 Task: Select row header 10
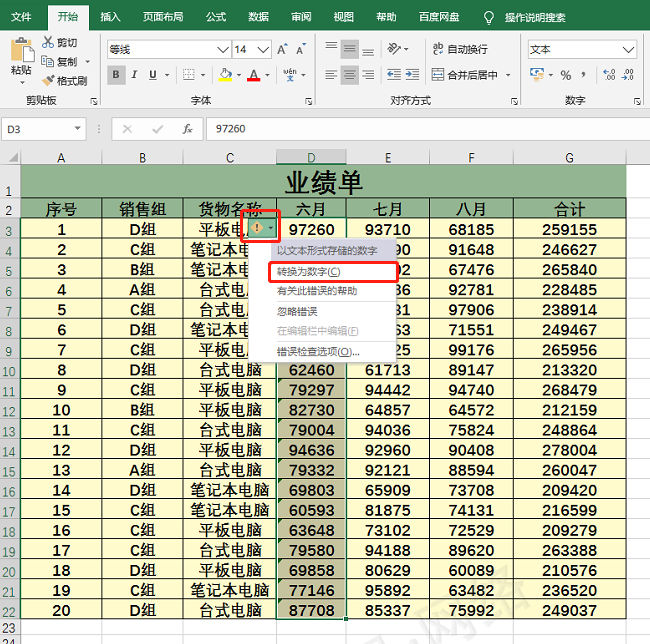click(9, 370)
